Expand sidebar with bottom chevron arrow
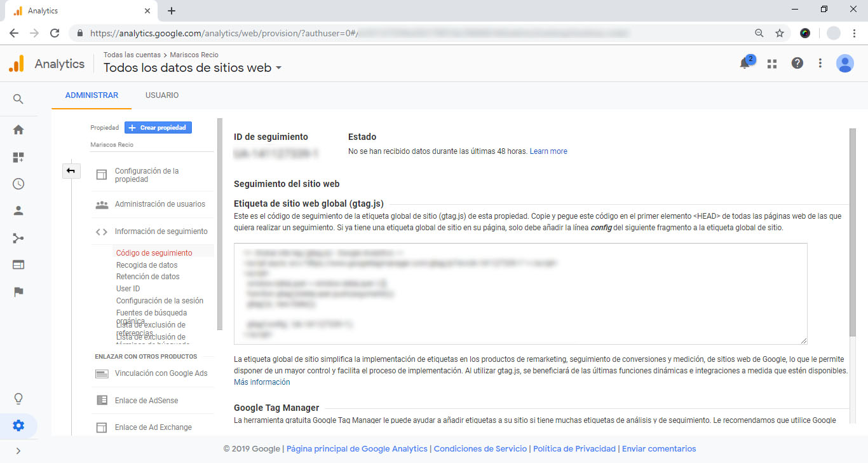Screen dimensions: 868x463 click(x=18, y=451)
